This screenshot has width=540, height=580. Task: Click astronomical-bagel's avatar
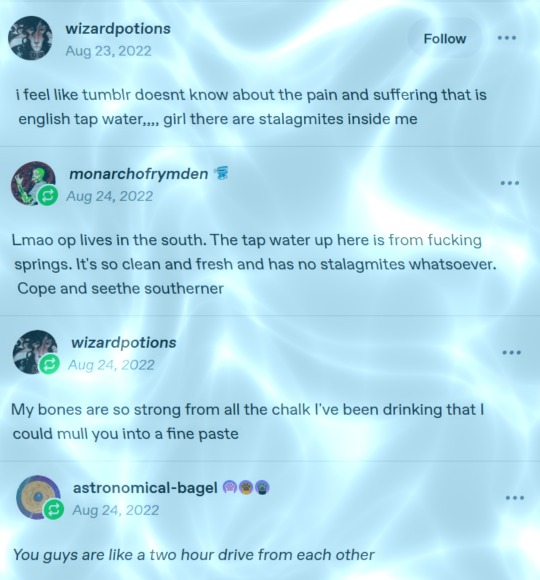click(x=38, y=497)
